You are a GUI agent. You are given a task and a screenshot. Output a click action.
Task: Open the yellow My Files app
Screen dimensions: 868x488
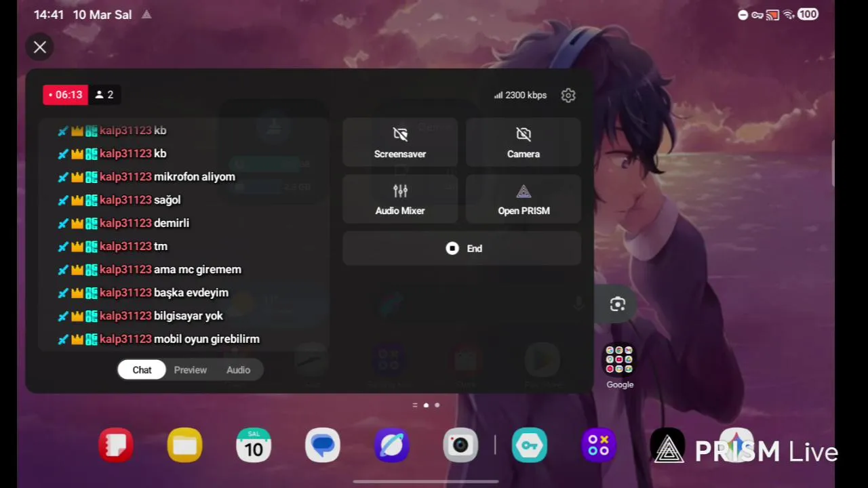(x=184, y=445)
